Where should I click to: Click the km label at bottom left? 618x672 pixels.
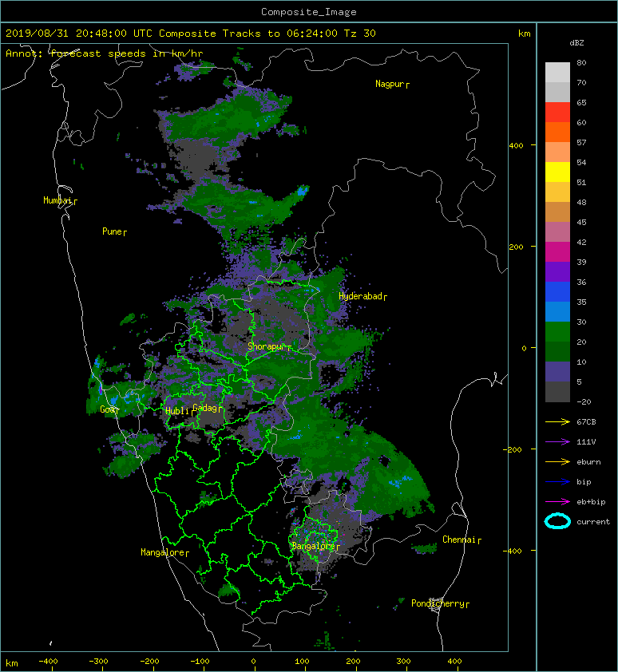click(x=12, y=663)
